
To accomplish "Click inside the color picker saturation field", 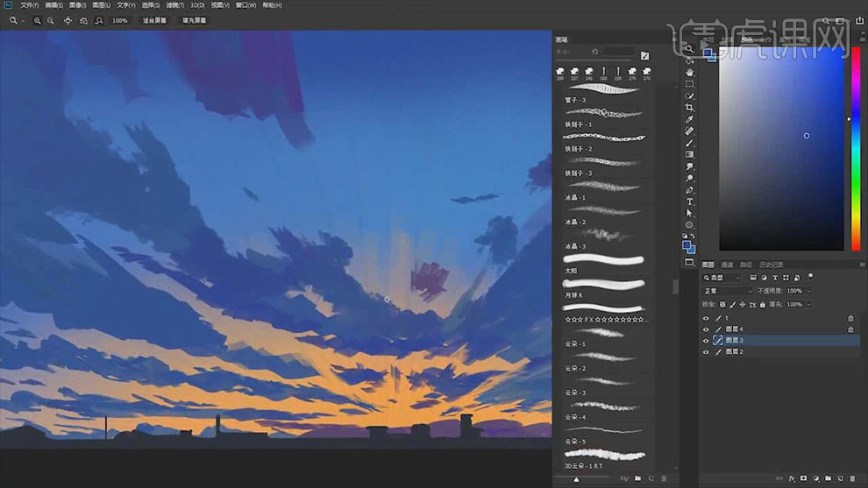I will tap(782, 148).
